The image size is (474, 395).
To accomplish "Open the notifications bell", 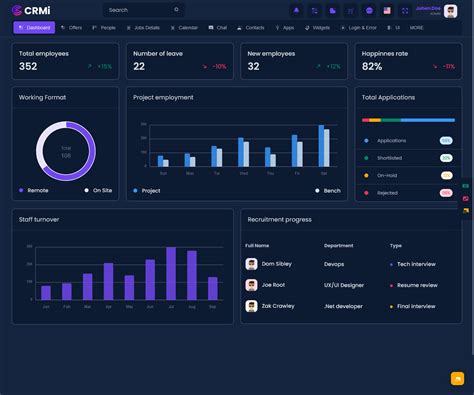I will click(x=296, y=11).
